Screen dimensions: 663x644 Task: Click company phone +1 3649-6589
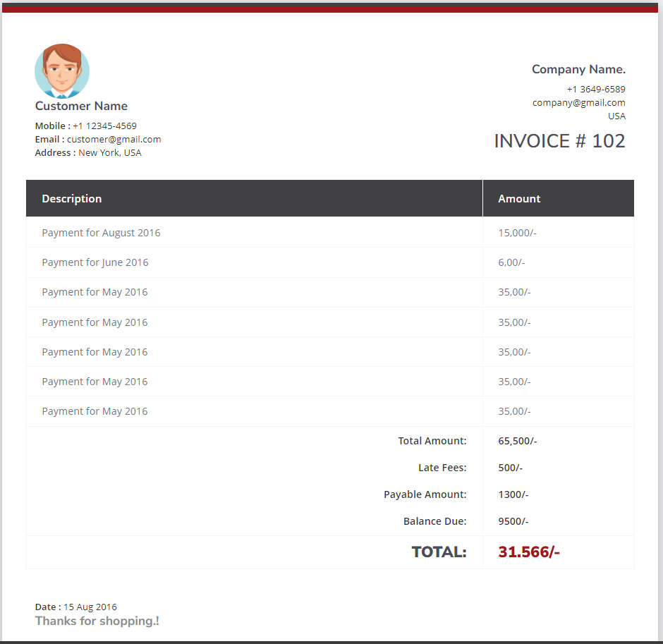click(596, 89)
